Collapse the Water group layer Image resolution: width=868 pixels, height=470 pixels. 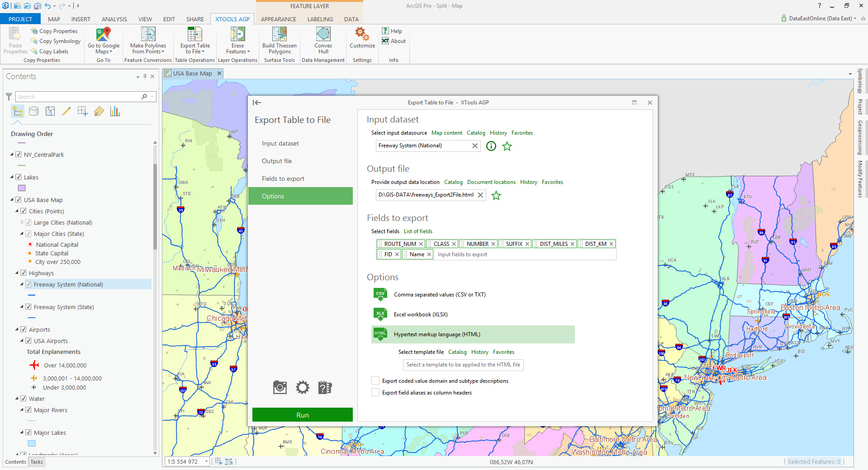[17, 399]
